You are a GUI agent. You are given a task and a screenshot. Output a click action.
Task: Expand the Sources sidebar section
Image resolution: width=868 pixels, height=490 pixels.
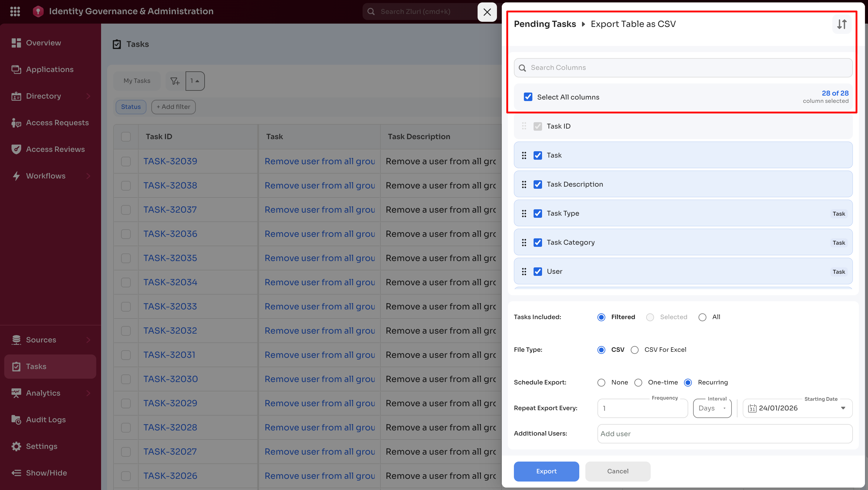point(41,340)
